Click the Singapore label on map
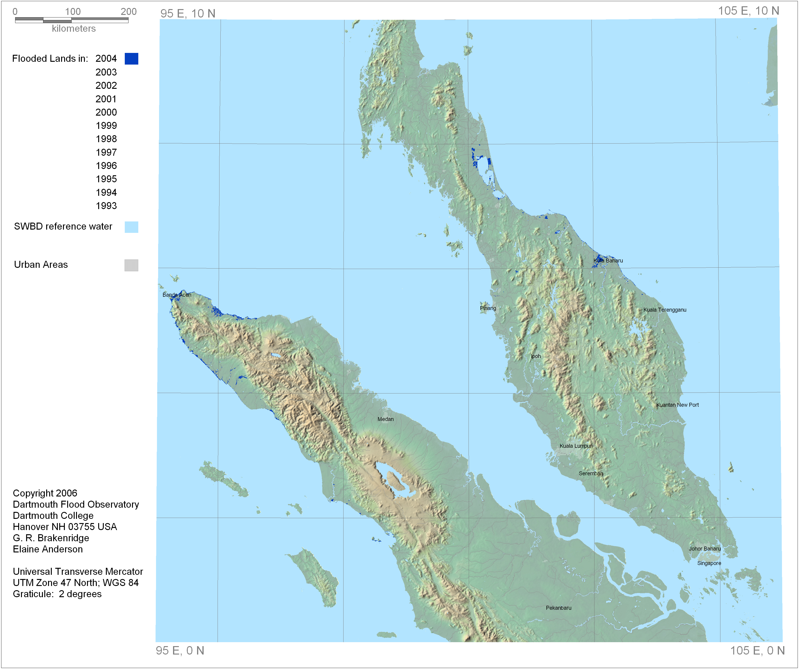This screenshot has width=806, height=672. (709, 563)
